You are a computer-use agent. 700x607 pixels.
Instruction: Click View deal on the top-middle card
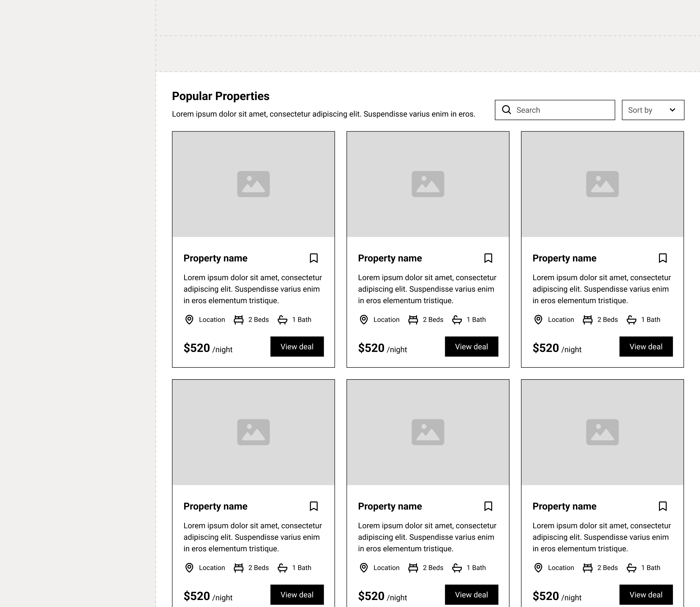coord(471,346)
